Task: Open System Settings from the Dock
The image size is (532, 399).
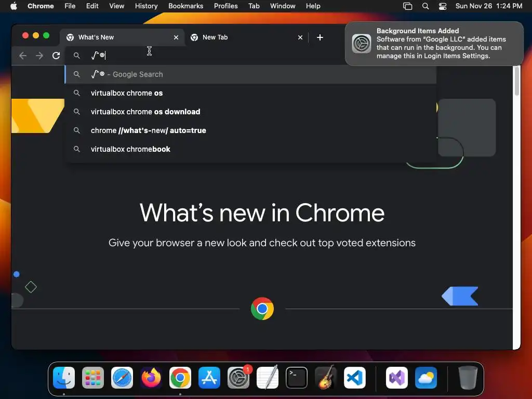Action: pyautogui.click(x=238, y=378)
